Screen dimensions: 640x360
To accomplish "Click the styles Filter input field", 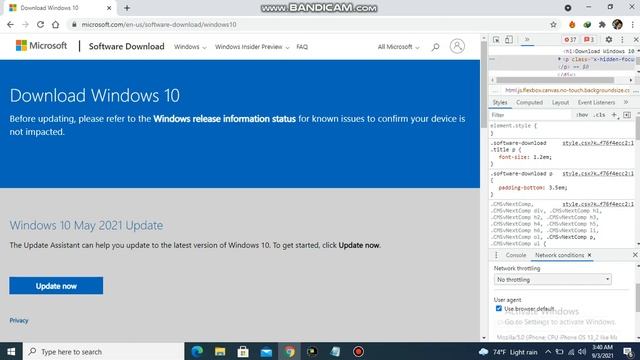I will (531, 115).
